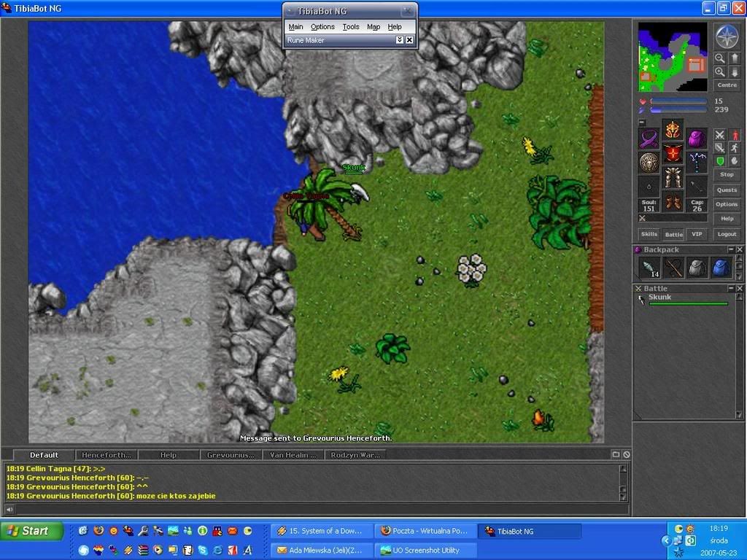Minimize the Backpack container
This screenshot has width=747, height=560.
(731, 249)
